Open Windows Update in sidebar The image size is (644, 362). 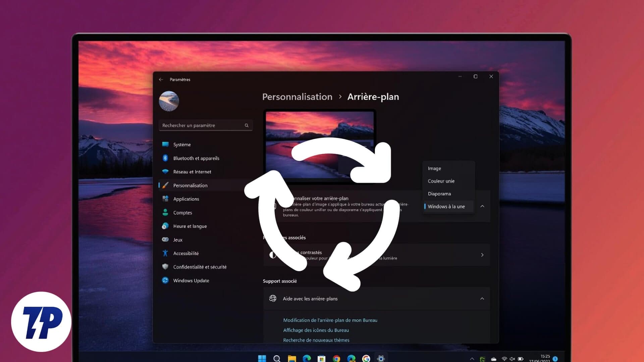[191, 281]
